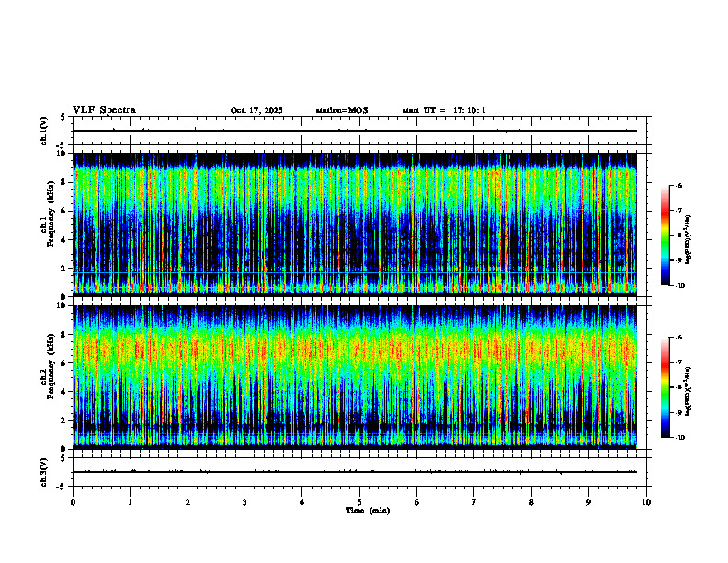728x563 pixels.
Task: Click the ch.2 frequency tick label 6
Action: click(x=64, y=363)
